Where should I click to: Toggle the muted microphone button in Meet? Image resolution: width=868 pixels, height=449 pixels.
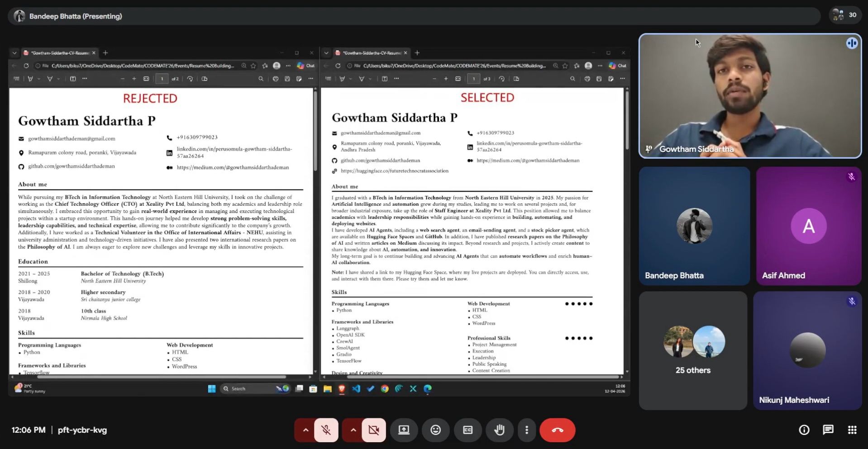(326, 430)
